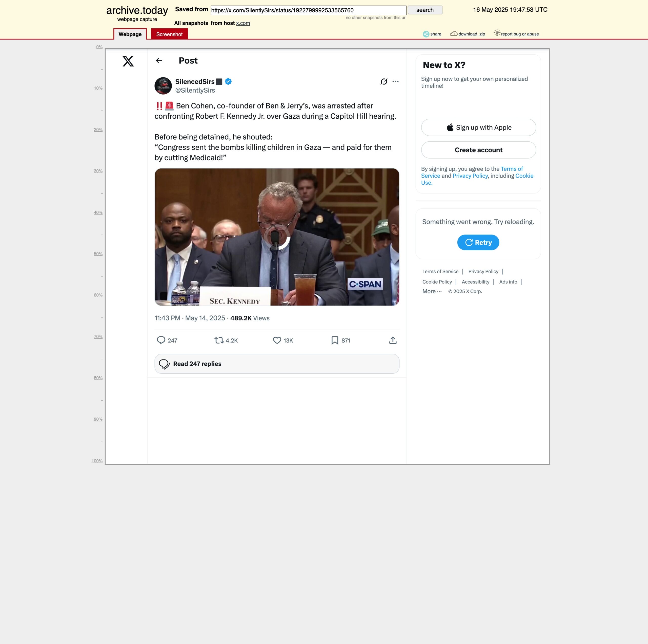
Task: Open Terms of Service footer link
Action: (440, 272)
